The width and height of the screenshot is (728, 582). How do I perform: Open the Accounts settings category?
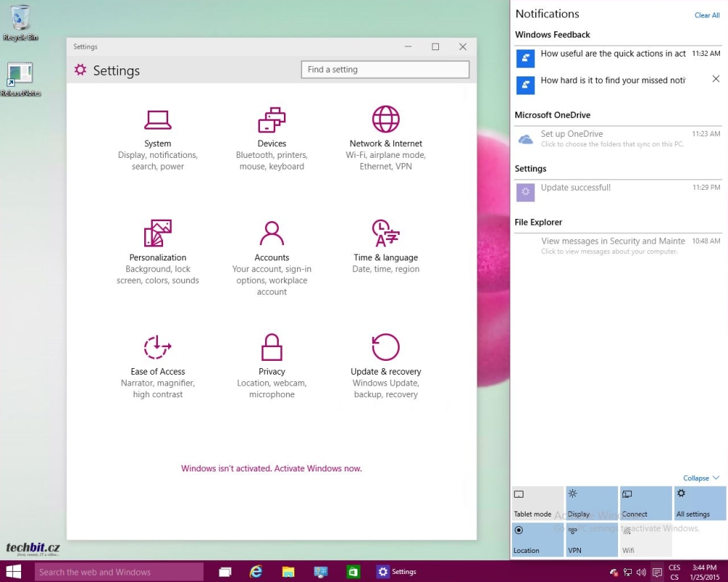pyautogui.click(x=272, y=252)
